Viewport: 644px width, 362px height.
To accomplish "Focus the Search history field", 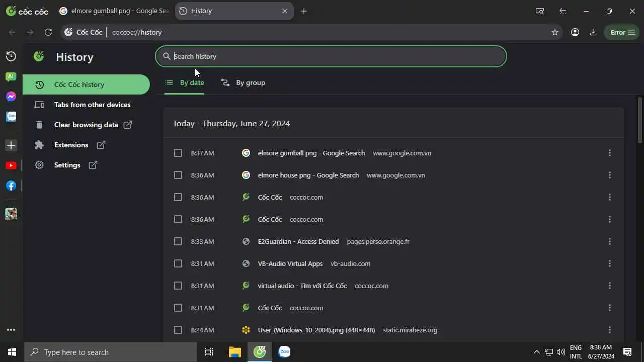I will point(331,56).
